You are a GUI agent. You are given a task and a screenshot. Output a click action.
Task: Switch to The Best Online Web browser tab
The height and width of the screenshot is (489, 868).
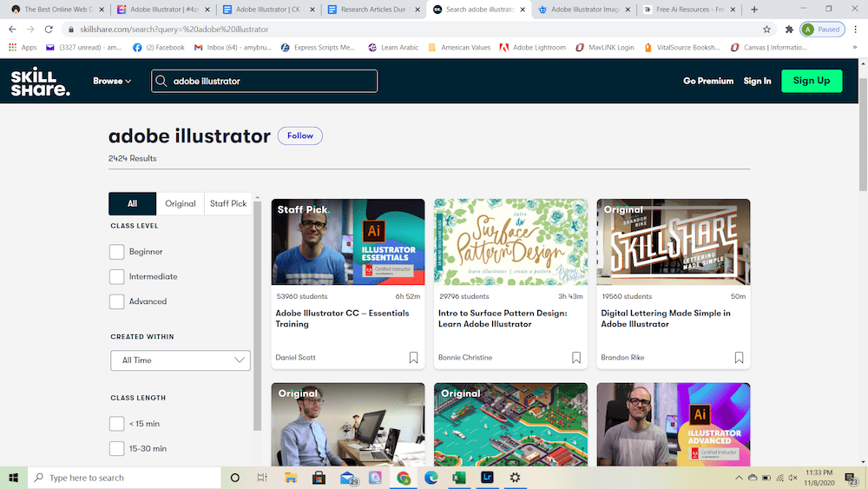[x=58, y=10]
